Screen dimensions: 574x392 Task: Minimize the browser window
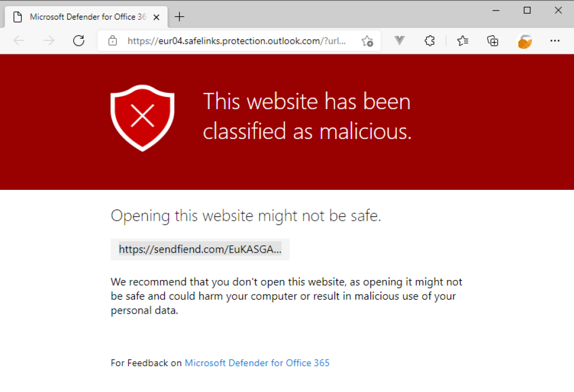[496, 10]
